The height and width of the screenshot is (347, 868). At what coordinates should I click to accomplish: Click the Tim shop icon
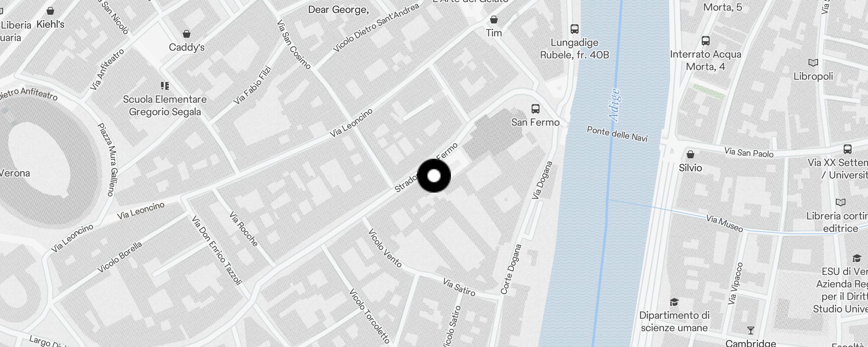(x=493, y=20)
